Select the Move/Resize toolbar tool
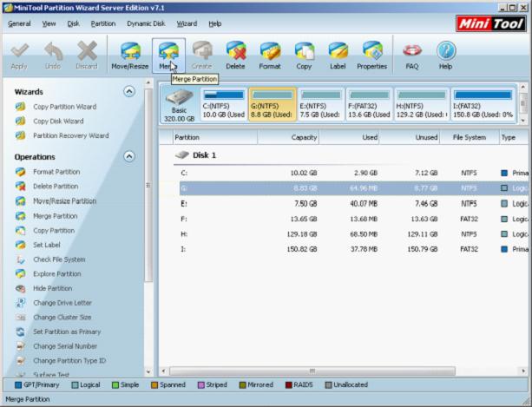The height and width of the screenshot is (407, 532). click(130, 56)
